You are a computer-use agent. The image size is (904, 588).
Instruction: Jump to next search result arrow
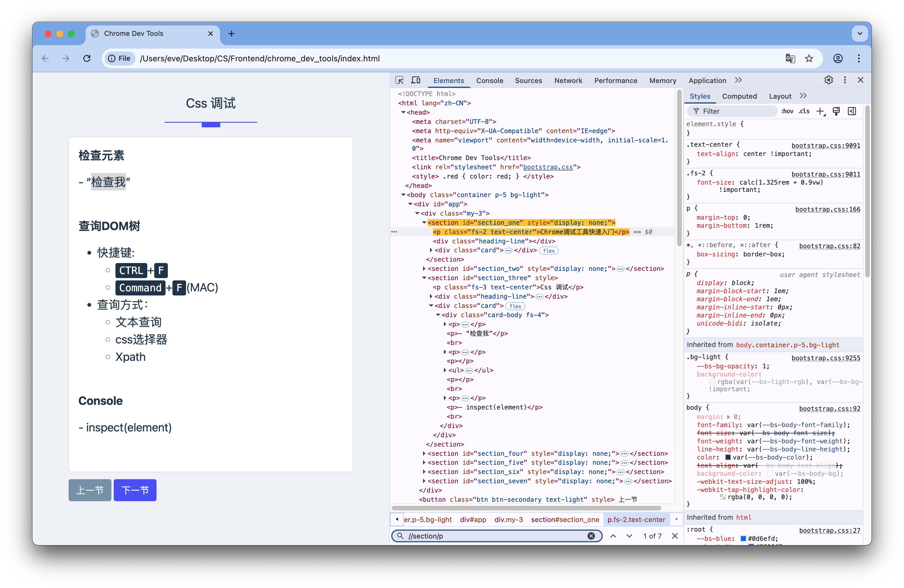629,536
